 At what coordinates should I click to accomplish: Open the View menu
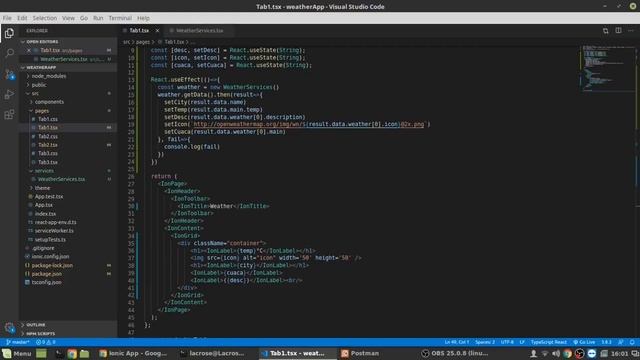68,18
